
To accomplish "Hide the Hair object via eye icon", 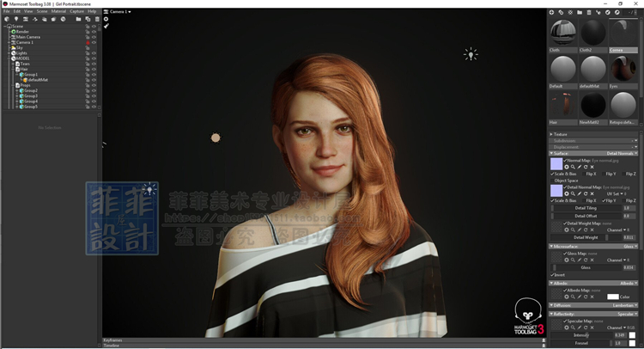I will pyautogui.click(x=94, y=69).
